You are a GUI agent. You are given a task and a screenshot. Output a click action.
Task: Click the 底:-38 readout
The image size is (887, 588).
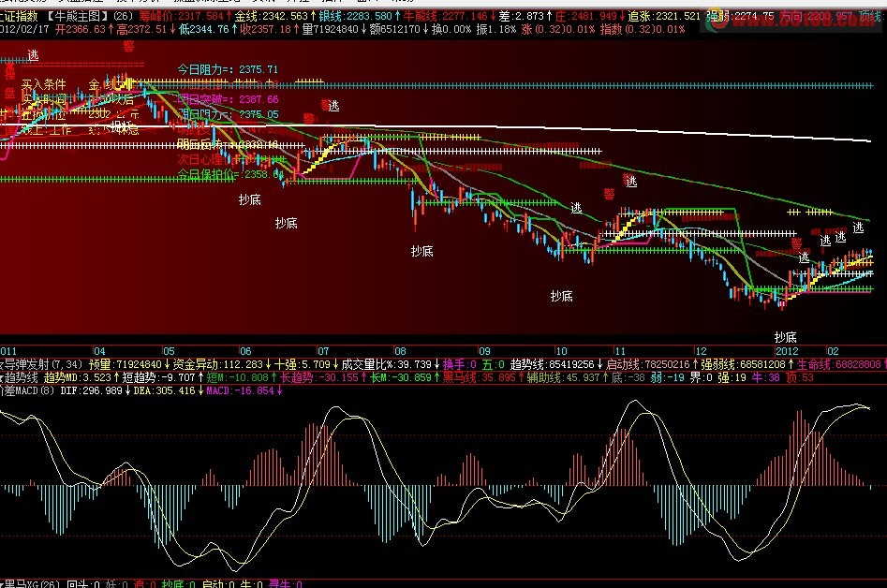[628, 377]
